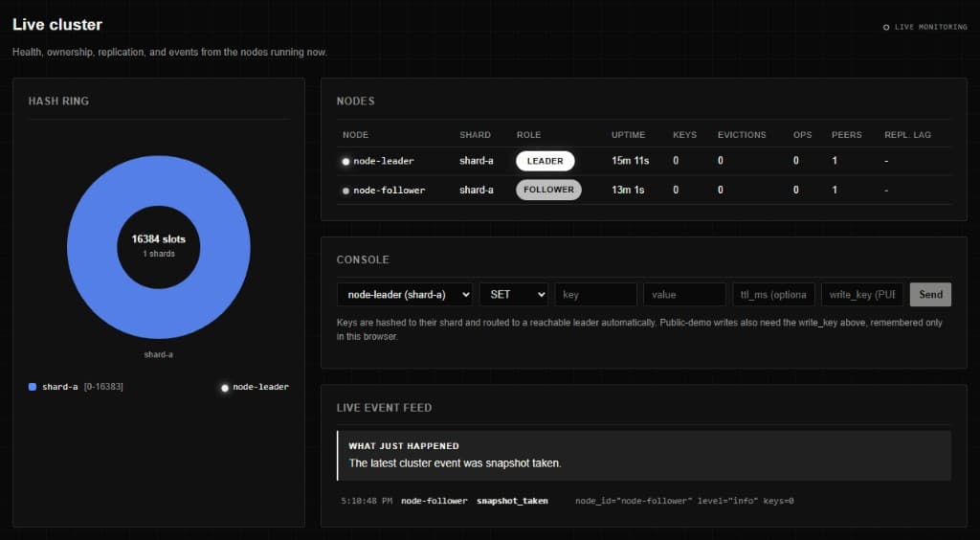This screenshot has width=980, height=540.
Task: Click the FOLLOWER role badge
Action: [548, 190]
